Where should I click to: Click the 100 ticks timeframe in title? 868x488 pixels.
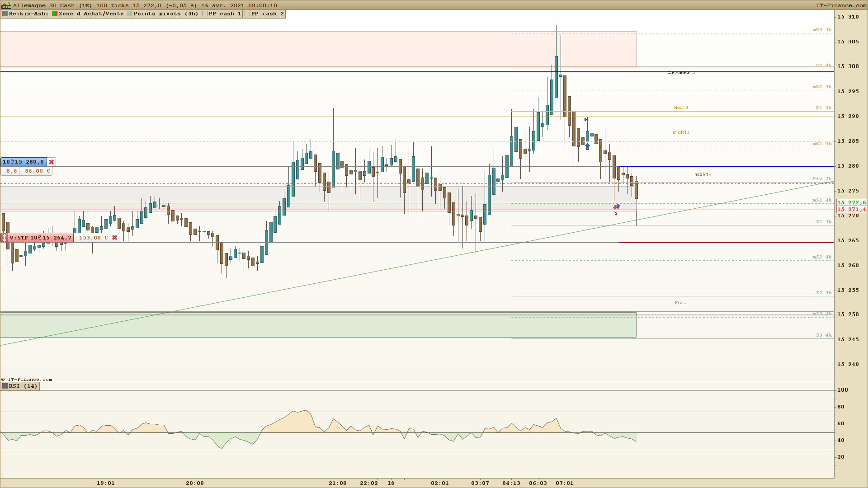pos(113,5)
